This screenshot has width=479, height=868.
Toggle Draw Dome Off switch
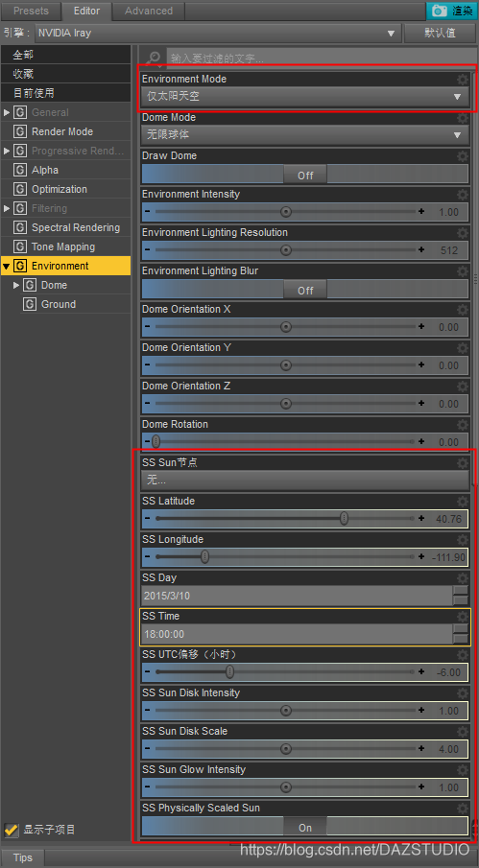(305, 175)
